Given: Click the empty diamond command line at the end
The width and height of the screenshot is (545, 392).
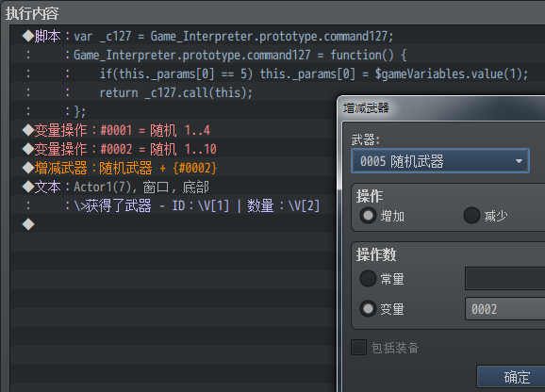Looking at the screenshot, I should click(x=173, y=224).
